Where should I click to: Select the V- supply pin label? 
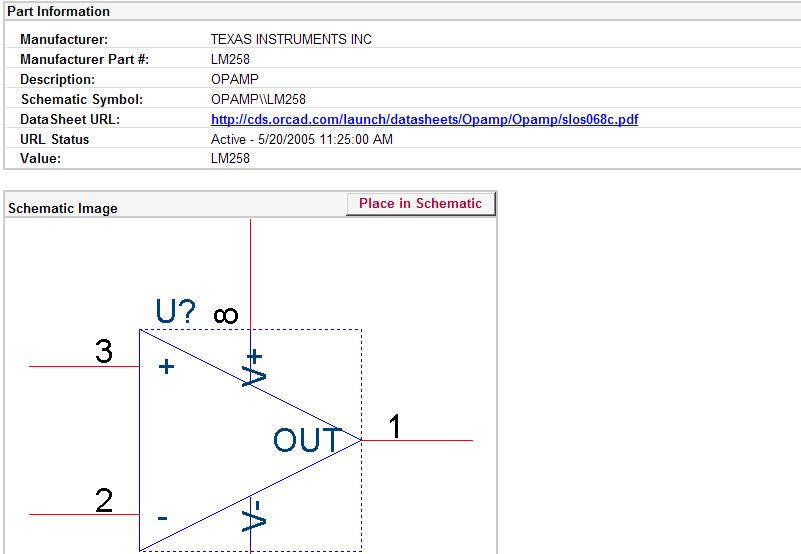(x=255, y=515)
